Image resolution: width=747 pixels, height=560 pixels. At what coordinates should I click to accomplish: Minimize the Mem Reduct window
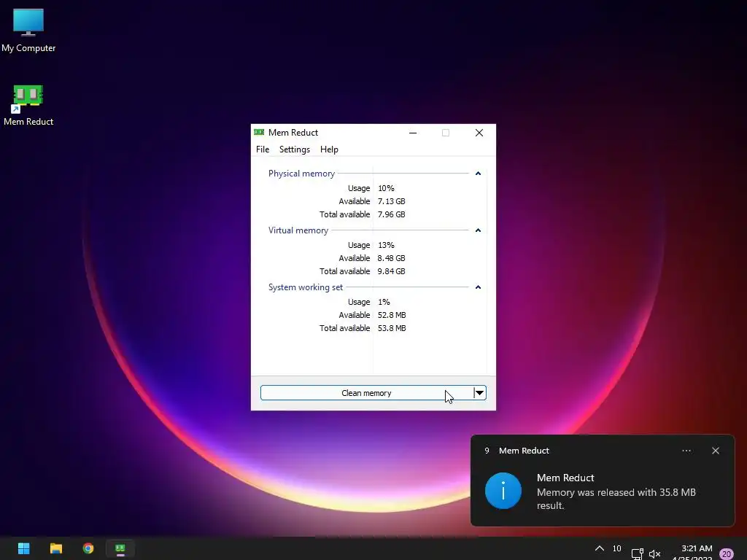click(413, 133)
